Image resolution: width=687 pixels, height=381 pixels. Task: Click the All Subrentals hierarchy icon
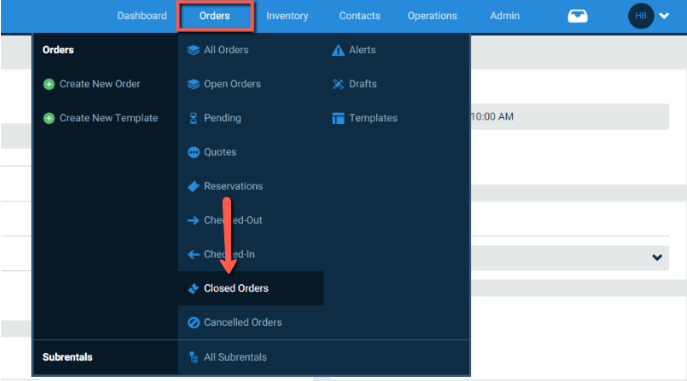coord(193,357)
